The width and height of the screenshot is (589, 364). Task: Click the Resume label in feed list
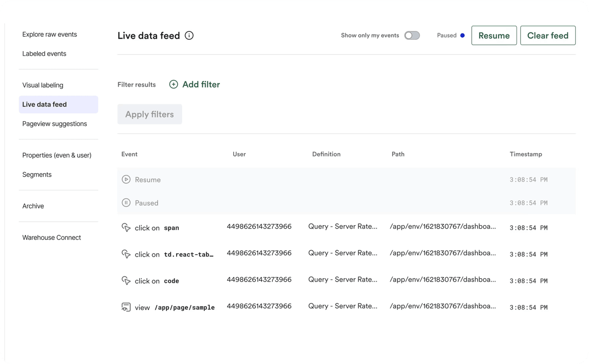(148, 180)
